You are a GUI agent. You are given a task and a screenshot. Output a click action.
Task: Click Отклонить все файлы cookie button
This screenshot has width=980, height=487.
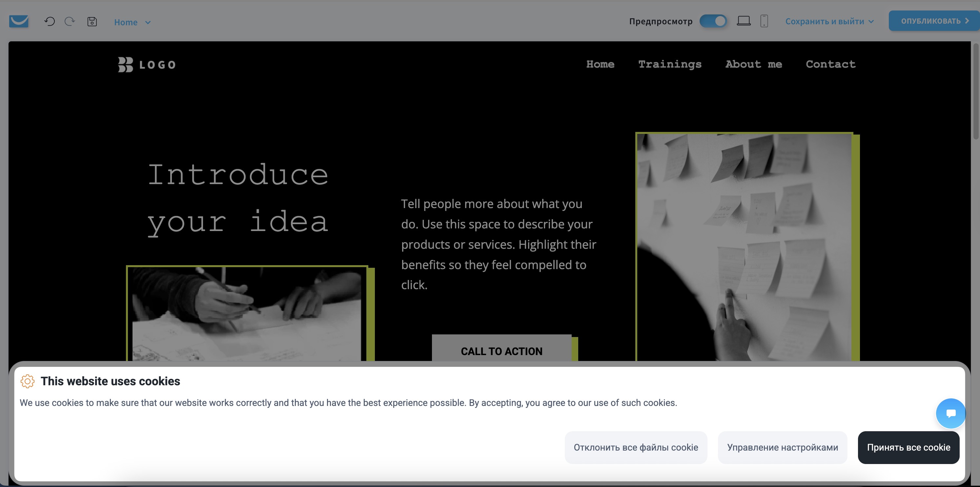[636, 447]
